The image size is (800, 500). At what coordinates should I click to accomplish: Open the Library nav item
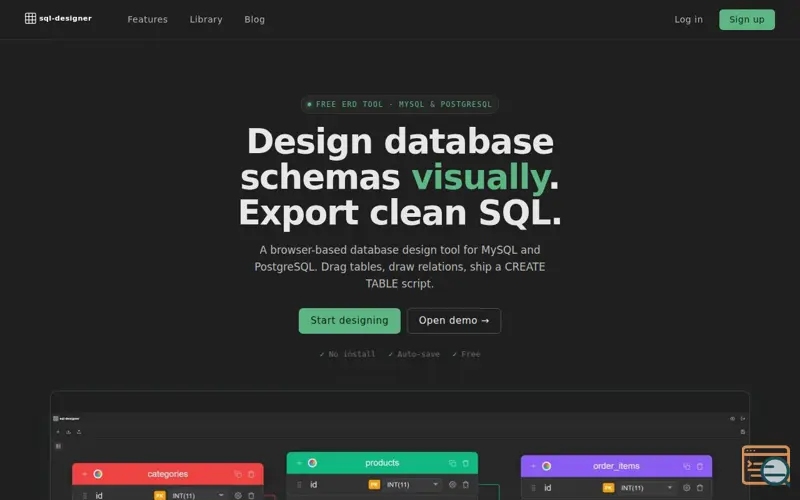coord(206,19)
